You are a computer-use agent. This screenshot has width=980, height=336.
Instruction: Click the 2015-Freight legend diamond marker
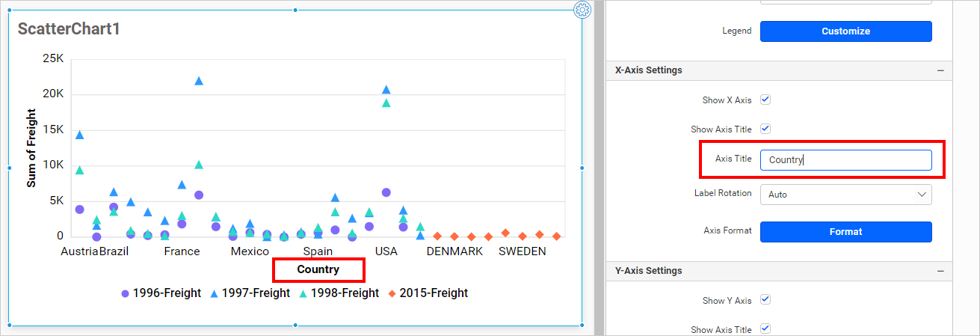(392, 293)
